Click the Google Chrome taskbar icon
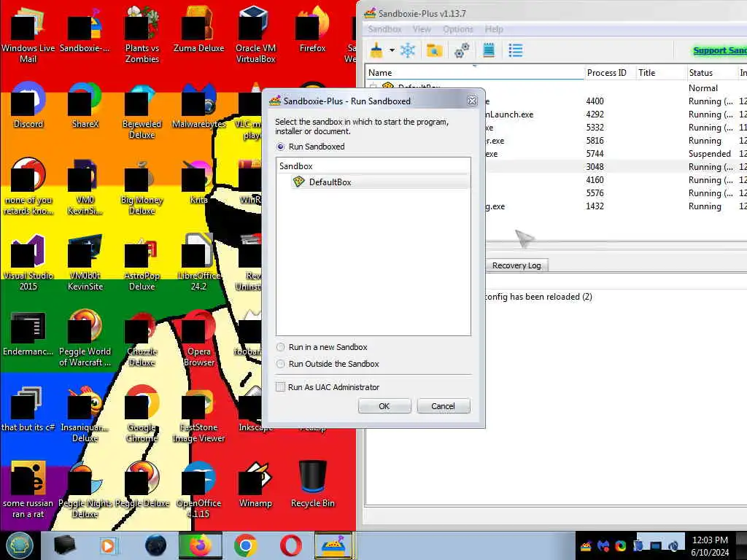The height and width of the screenshot is (560, 747). coord(246,545)
